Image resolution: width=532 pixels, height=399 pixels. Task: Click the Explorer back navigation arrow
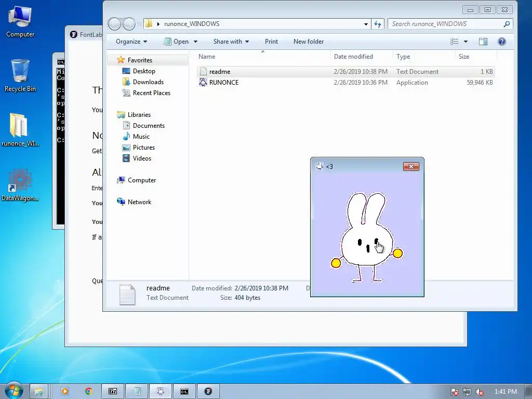pyautogui.click(x=114, y=24)
